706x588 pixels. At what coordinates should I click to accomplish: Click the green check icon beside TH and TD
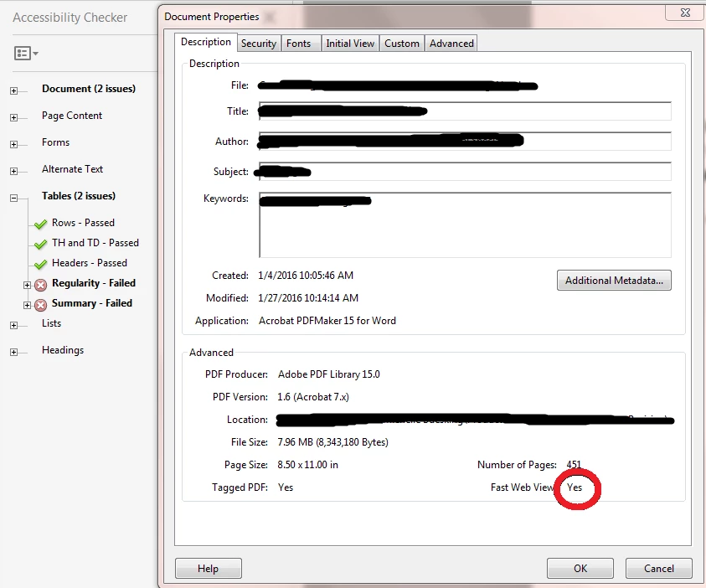pyautogui.click(x=40, y=244)
